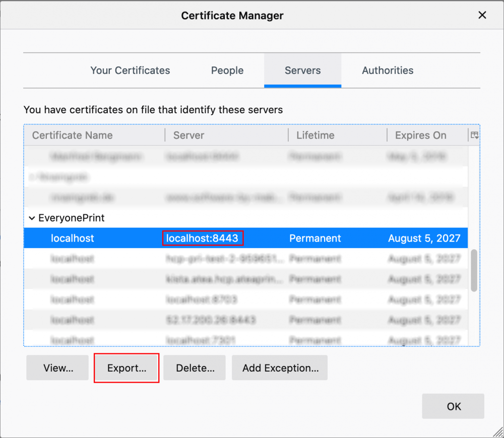Delete the highlighted certificate
The height and width of the screenshot is (438, 504).
point(194,368)
